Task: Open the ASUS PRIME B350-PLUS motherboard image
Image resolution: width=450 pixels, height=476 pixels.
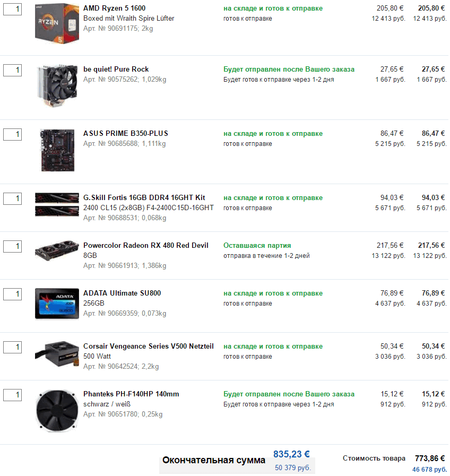Action: tap(57, 150)
